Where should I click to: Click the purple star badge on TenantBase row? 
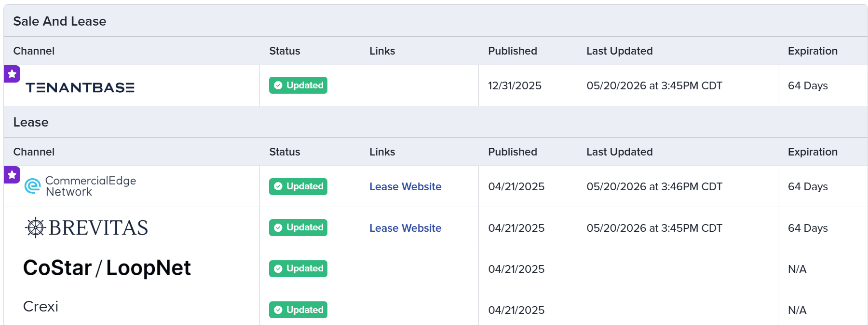pyautogui.click(x=12, y=74)
